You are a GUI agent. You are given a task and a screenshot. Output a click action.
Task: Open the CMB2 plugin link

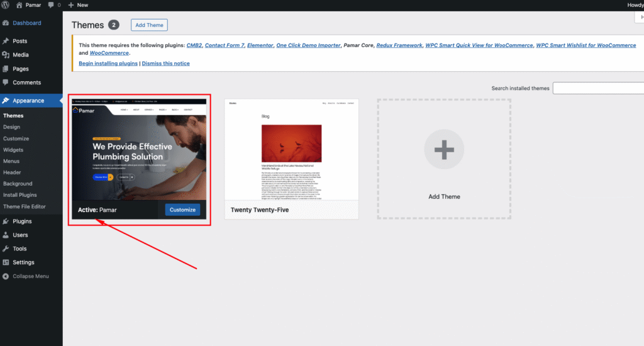pyautogui.click(x=194, y=45)
